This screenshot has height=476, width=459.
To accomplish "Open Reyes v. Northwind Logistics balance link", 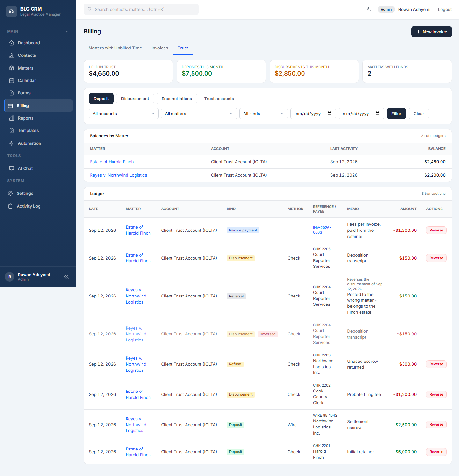I will (119, 175).
